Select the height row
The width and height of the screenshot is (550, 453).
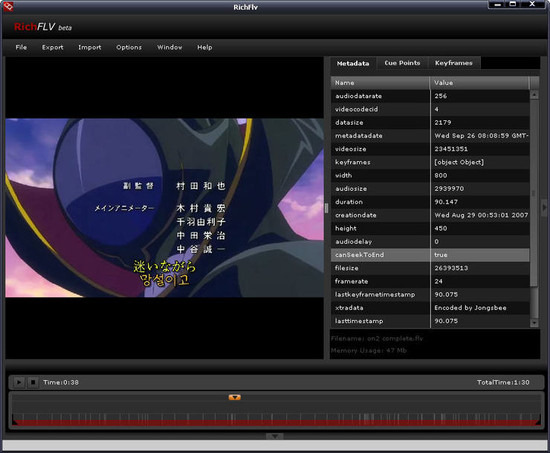(x=430, y=228)
